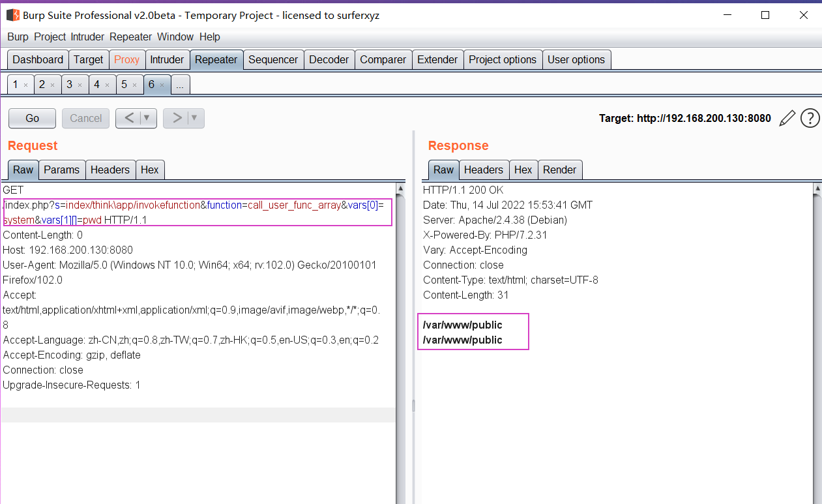Screen dimensions: 822x504
Task: Select the Request Params tab
Action: click(61, 170)
